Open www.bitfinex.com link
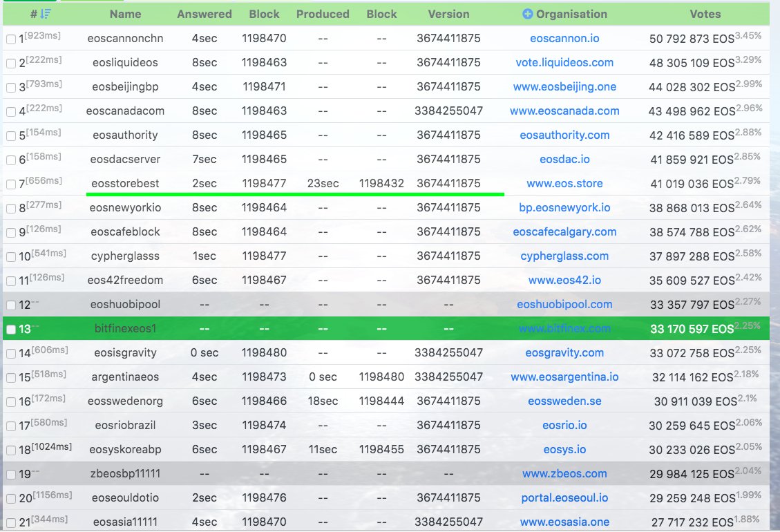 tap(564, 328)
